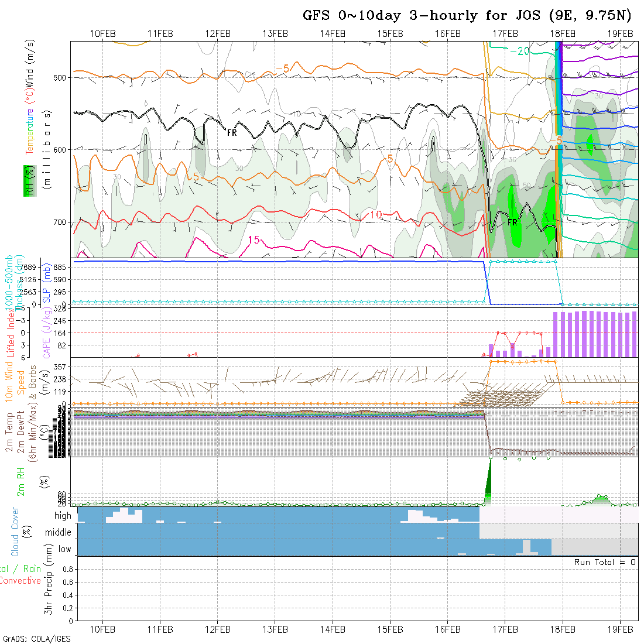Image resolution: width=644 pixels, height=644 pixels.
Task: Click the 19FEB label under the precipitation panel
Action: pyautogui.click(x=620, y=629)
